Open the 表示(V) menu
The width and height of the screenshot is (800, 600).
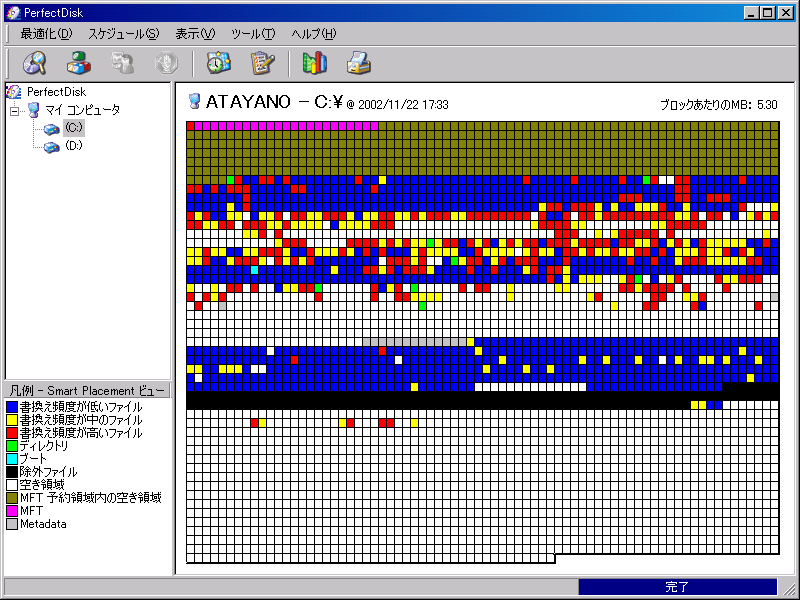pos(195,34)
